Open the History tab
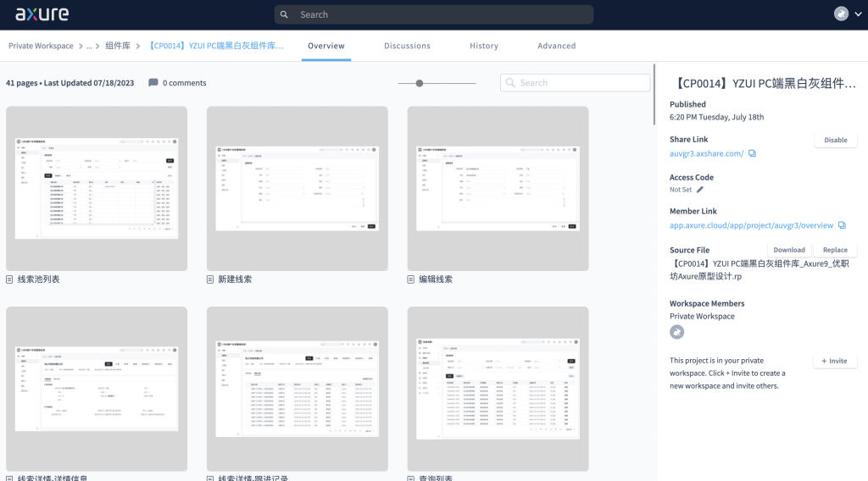This screenshot has height=481, width=868. point(484,46)
